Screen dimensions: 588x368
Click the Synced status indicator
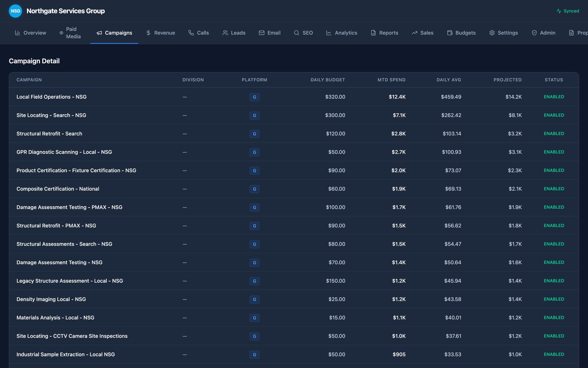tap(568, 11)
